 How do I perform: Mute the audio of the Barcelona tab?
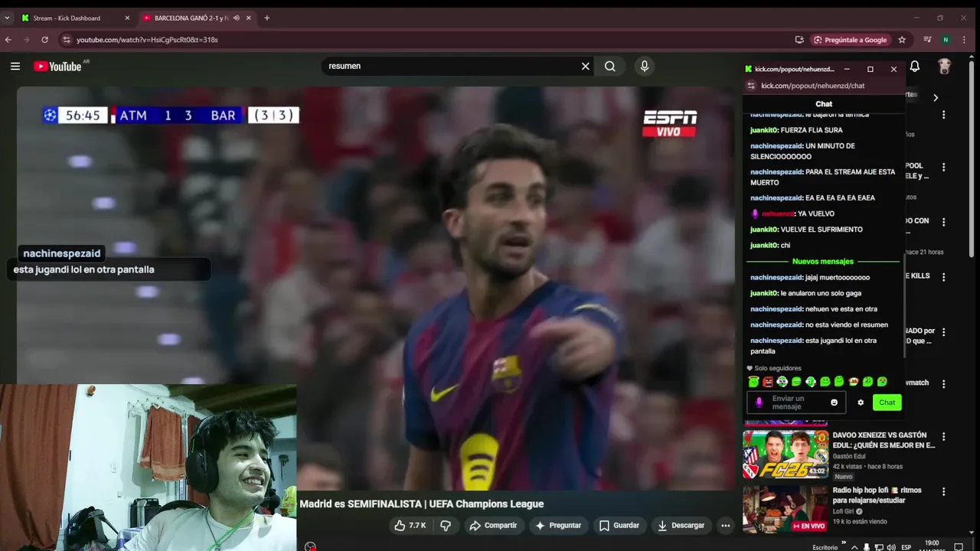[x=237, y=18]
